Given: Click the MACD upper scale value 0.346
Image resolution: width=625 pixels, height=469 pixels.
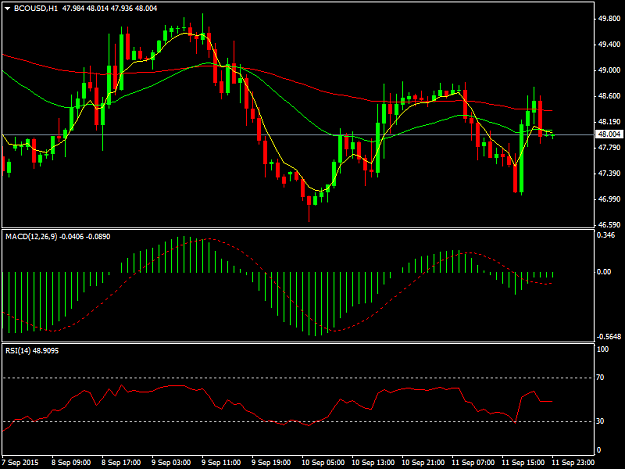Looking at the screenshot, I should coord(605,235).
